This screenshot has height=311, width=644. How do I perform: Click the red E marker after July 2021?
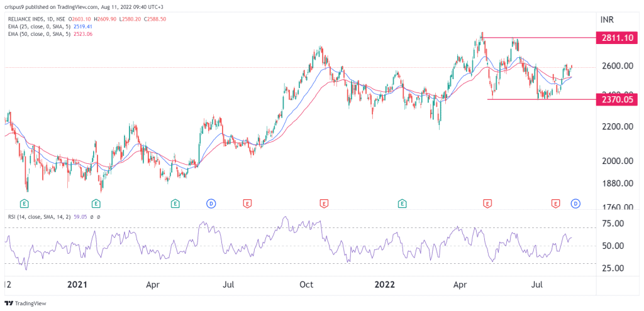pyautogui.click(x=247, y=203)
